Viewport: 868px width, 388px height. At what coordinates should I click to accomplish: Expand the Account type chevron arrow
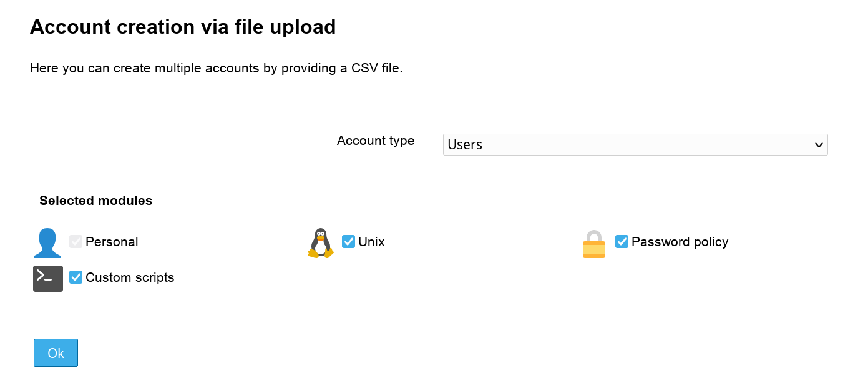click(x=819, y=145)
